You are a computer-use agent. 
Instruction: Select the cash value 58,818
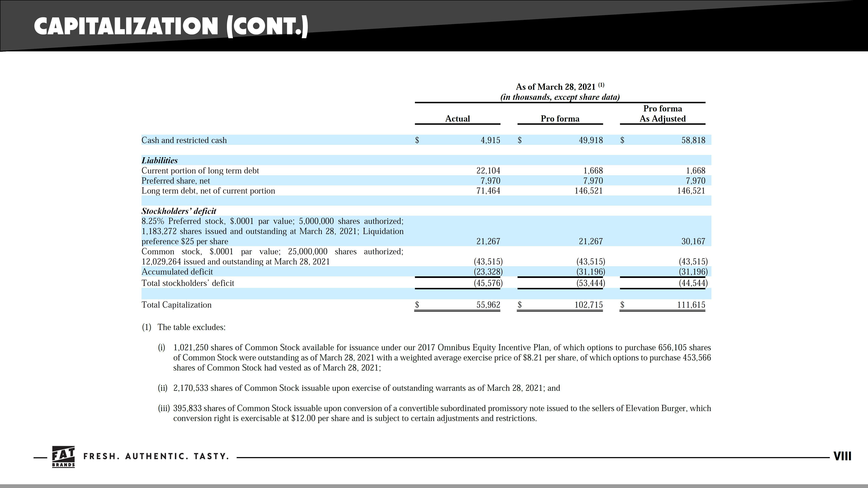[693, 140]
